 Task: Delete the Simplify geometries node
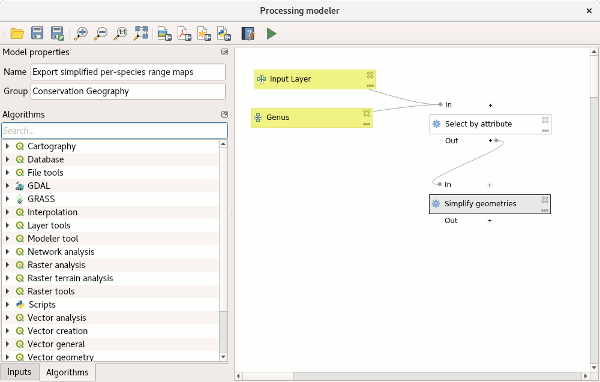coord(545,199)
